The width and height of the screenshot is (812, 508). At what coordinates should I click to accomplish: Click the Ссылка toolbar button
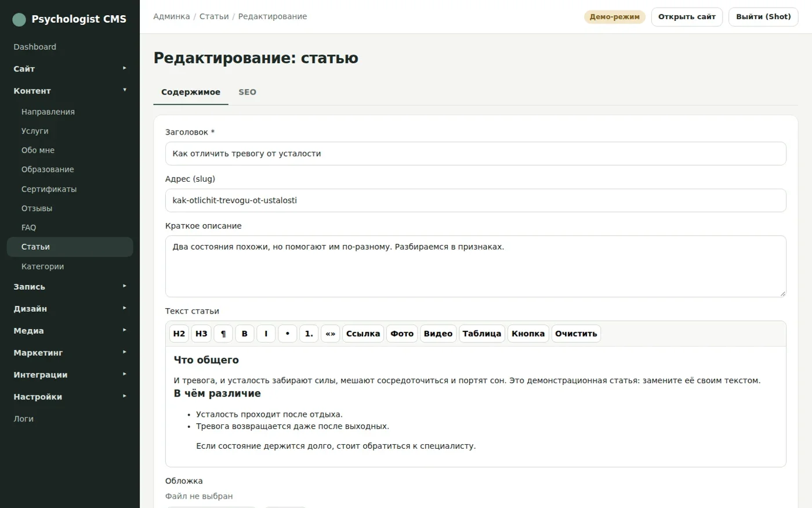point(363,334)
